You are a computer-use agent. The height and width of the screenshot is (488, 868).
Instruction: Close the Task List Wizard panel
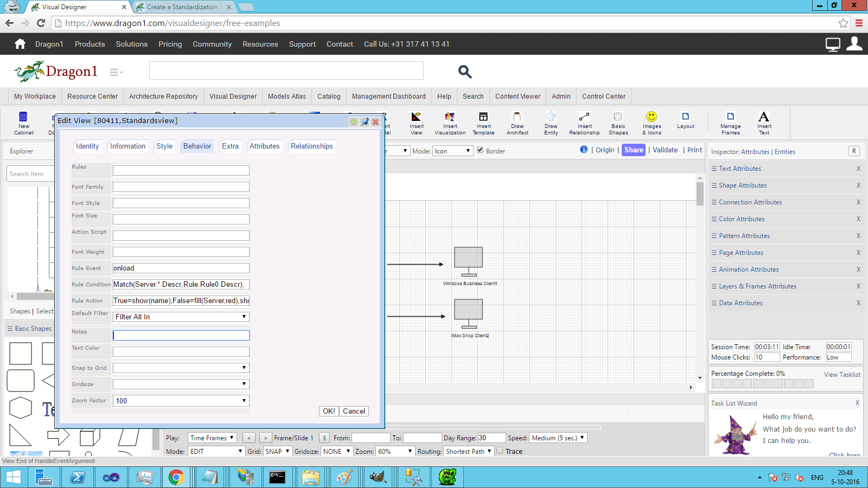[857, 403]
